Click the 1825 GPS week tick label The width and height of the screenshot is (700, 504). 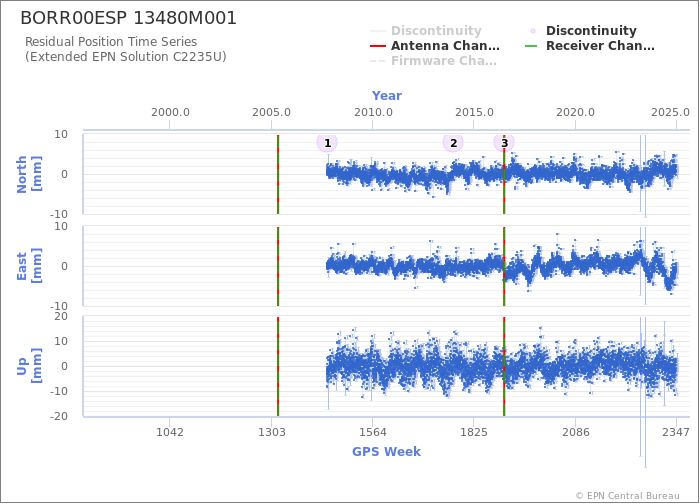coord(474,432)
